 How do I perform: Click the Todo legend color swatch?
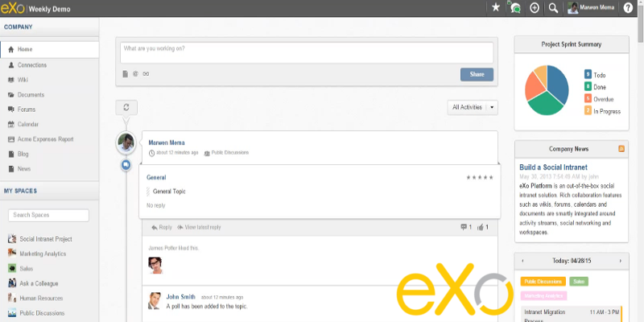pyautogui.click(x=588, y=75)
